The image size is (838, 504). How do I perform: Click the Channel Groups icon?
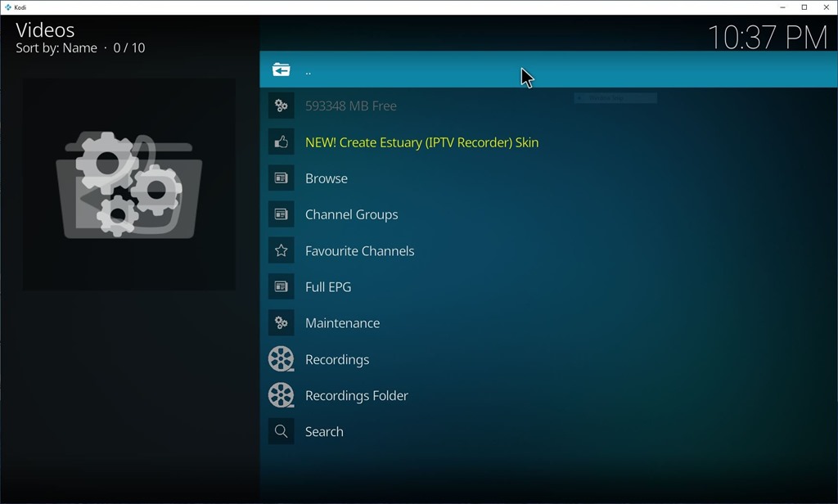point(281,214)
